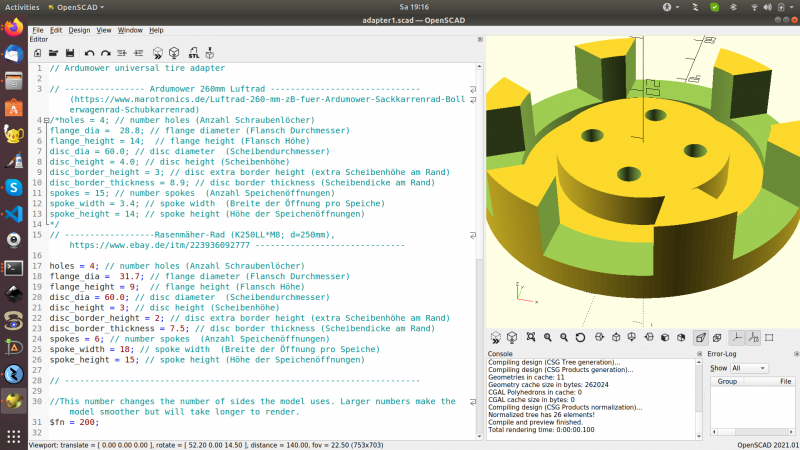The height and width of the screenshot is (450, 800).
Task: Redo the edit with the redo arrow
Action: [x=106, y=53]
